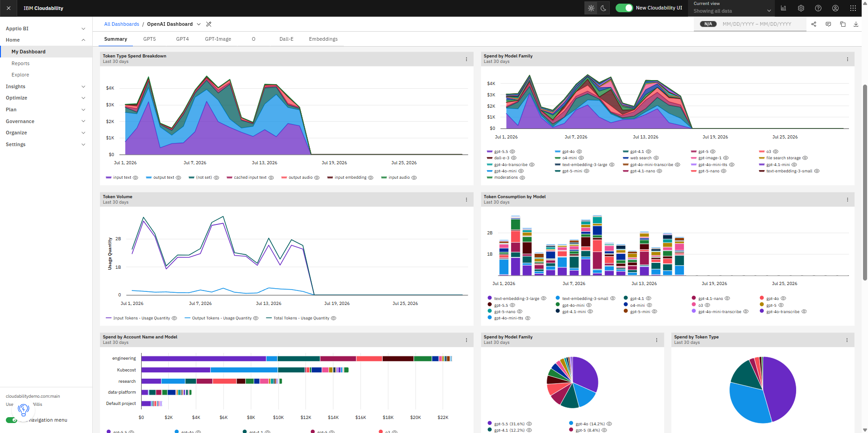Image resolution: width=868 pixels, height=433 pixels.
Task: Switch to the dark mode moon icon
Action: [x=603, y=8]
